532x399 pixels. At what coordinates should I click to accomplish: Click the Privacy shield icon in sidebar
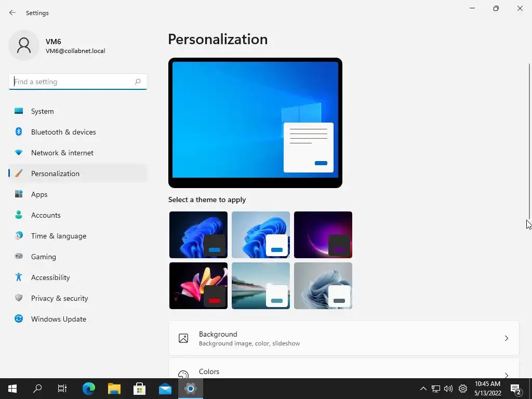tap(19, 298)
